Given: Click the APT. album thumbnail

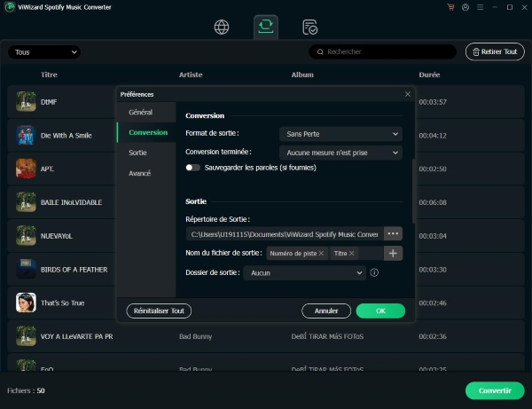Looking at the screenshot, I should pyautogui.click(x=26, y=169).
